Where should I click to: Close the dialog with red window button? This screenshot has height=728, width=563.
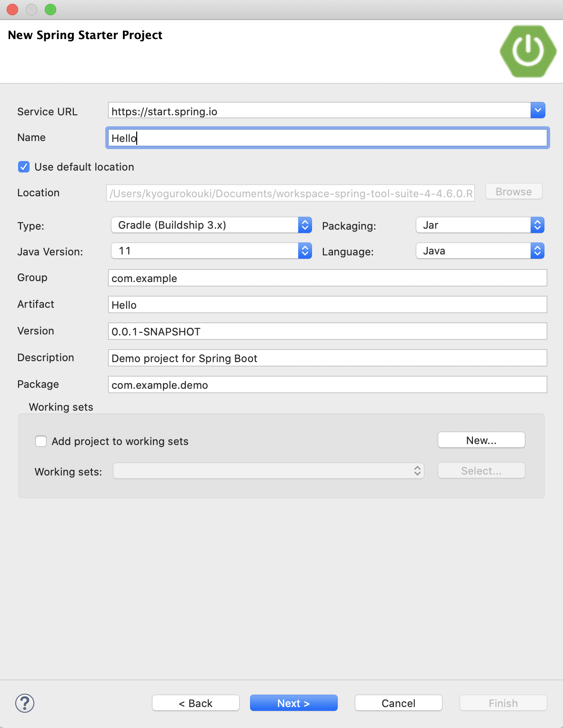click(12, 10)
